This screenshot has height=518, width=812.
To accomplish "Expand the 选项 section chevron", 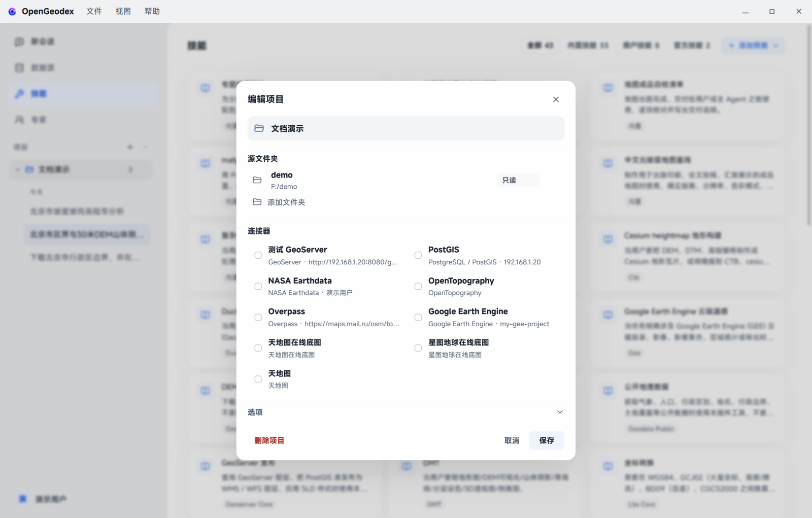I will (560, 412).
